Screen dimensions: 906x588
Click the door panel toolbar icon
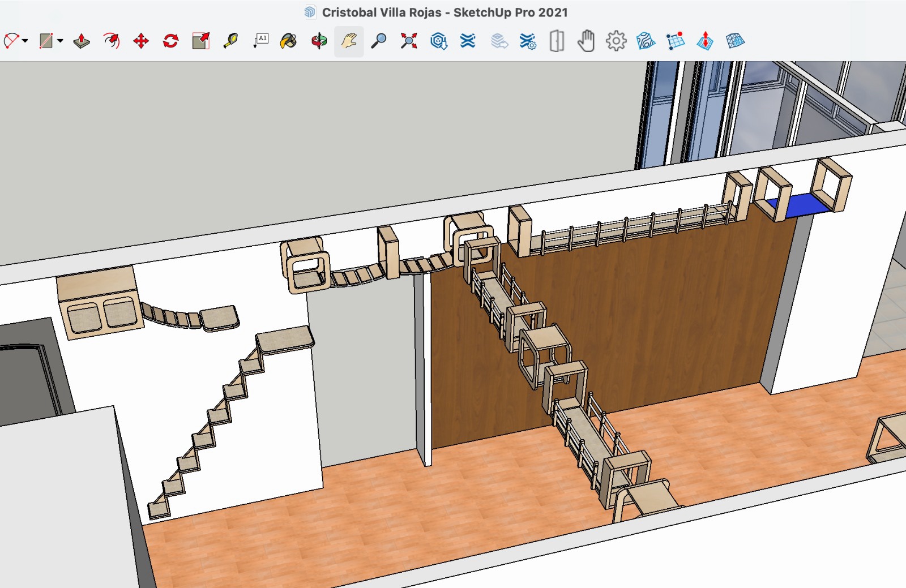coord(557,41)
